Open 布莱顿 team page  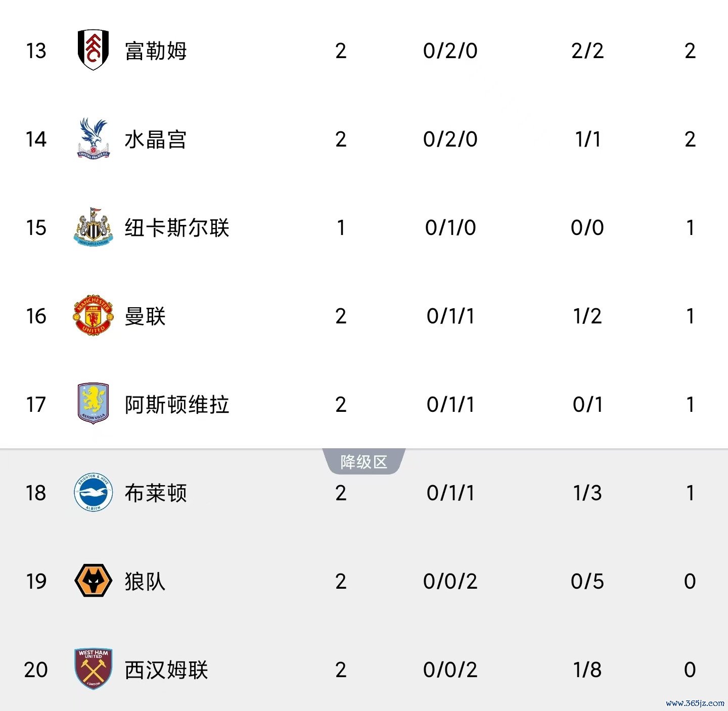point(156,493)
